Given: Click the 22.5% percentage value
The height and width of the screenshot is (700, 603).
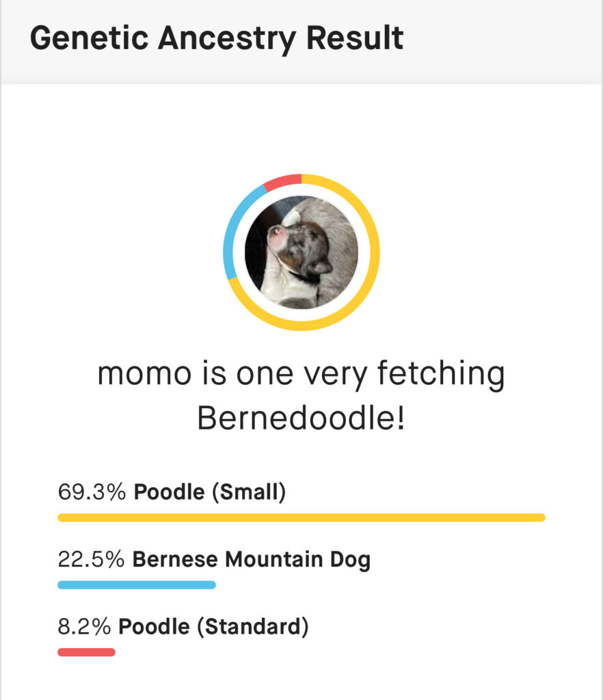Looking at the screenshot, I should [91, 560].
